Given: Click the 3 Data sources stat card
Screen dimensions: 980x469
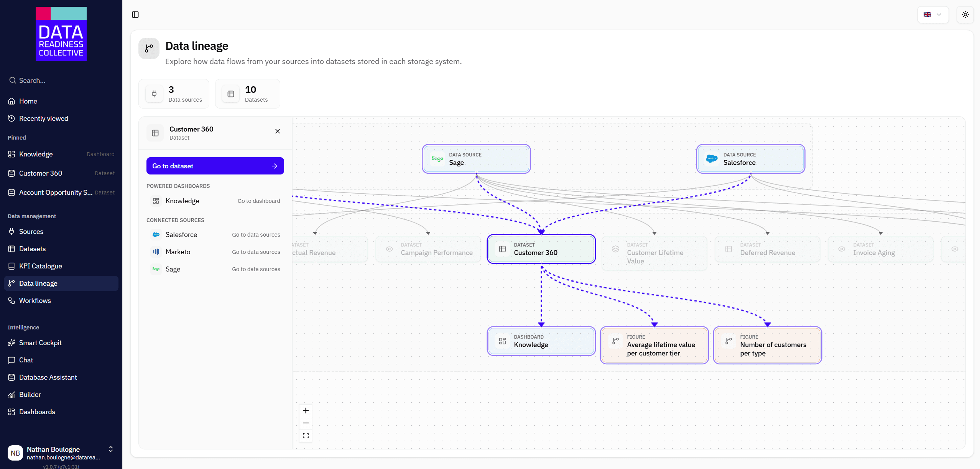Looking at the screenshot, I should (174, 94).
